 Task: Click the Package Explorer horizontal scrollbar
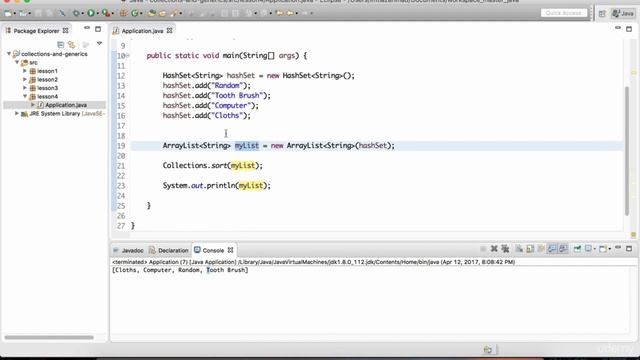[49, 337]
